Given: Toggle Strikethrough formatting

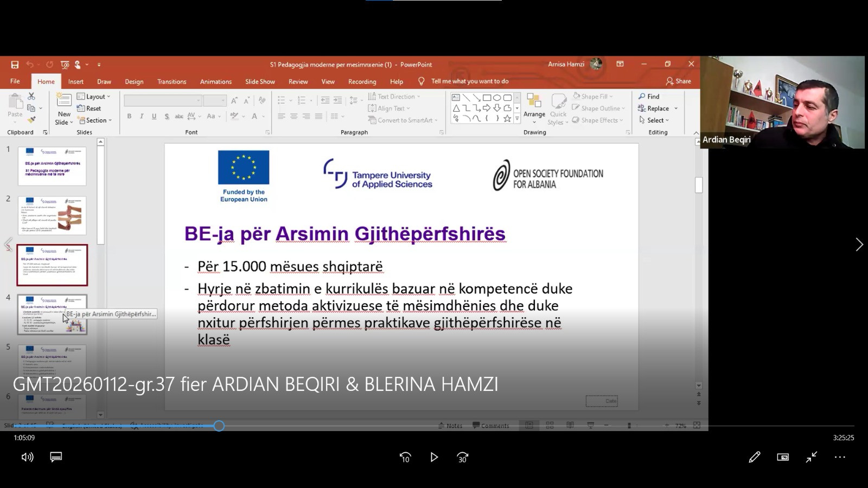Looking at the screenshot, I should pos(179,116).
